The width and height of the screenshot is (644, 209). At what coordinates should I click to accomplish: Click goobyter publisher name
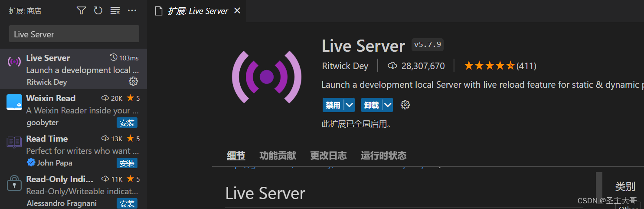pos(42,123)
